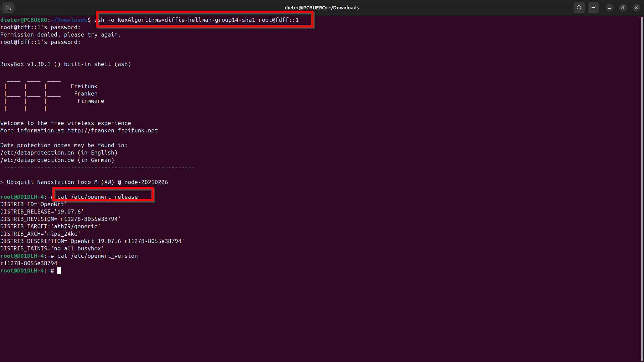Click the title bar showing dieter@PCBUERO

click(321, 7)
